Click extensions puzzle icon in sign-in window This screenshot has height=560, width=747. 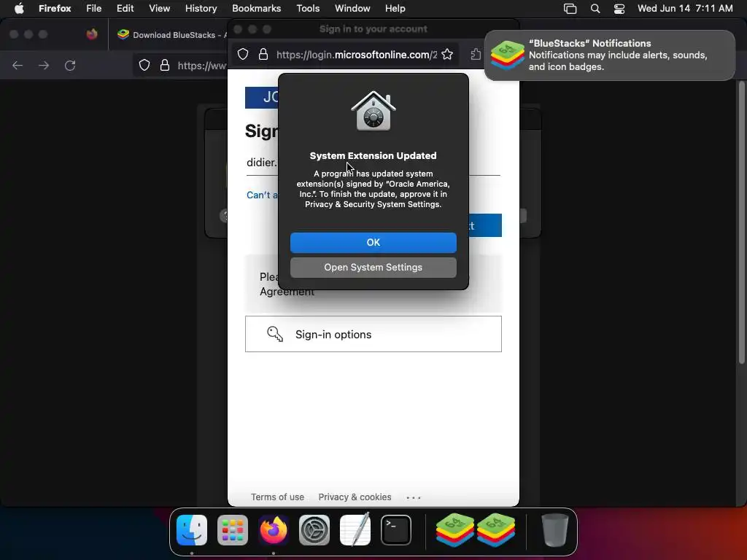tap(476, 54)
